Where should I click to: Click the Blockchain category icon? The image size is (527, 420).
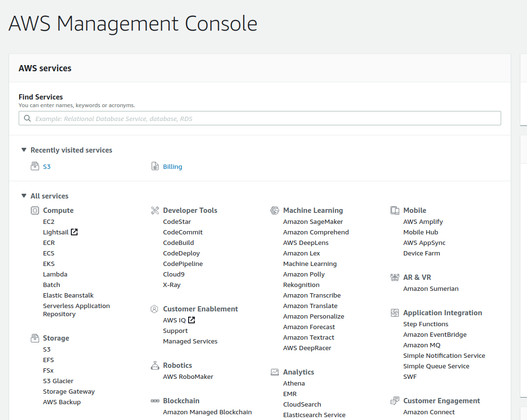tap(155, 401)
